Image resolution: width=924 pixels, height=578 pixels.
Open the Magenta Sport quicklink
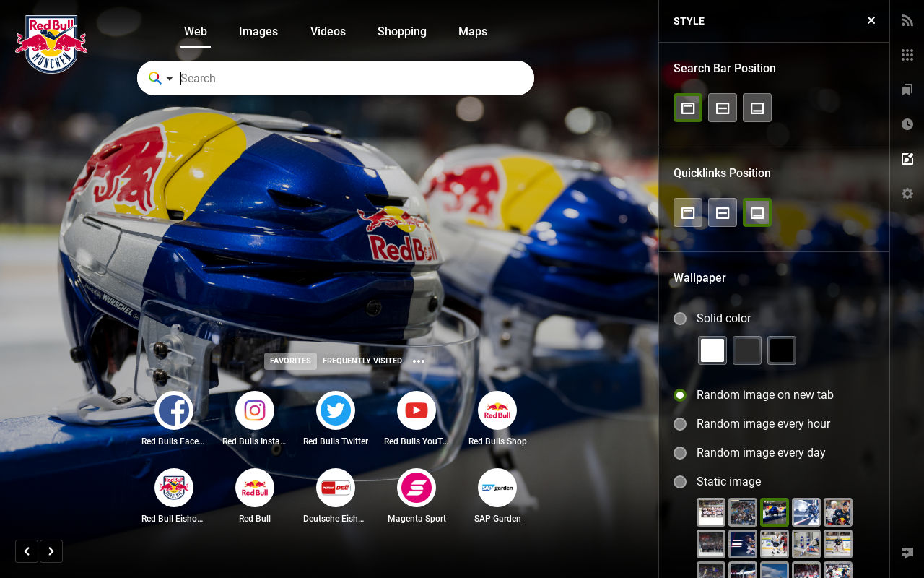(x=417, y=488)
